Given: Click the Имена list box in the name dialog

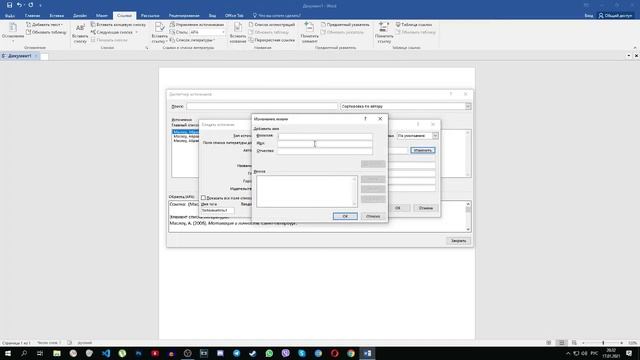Looking at the screenshot, I should [x=307, y=191].
